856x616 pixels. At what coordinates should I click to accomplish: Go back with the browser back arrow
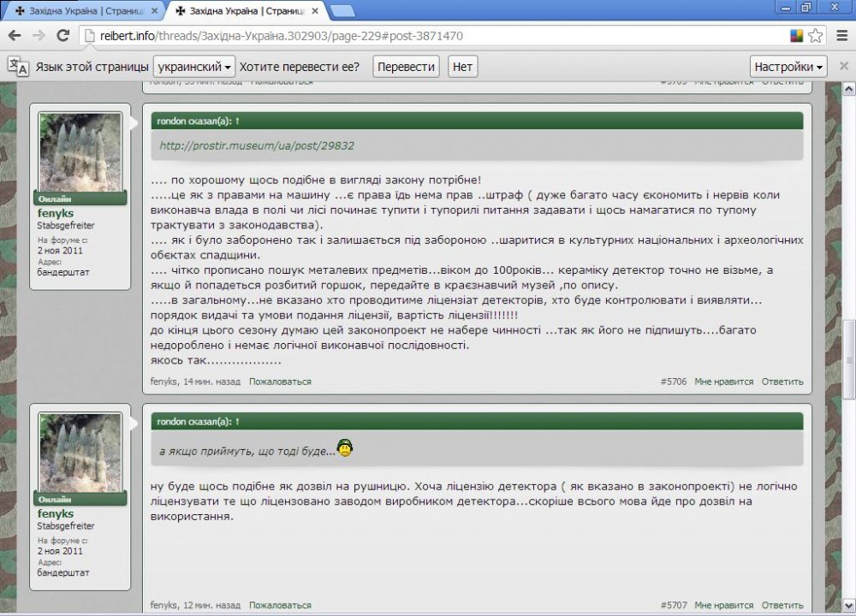(15, 36)
